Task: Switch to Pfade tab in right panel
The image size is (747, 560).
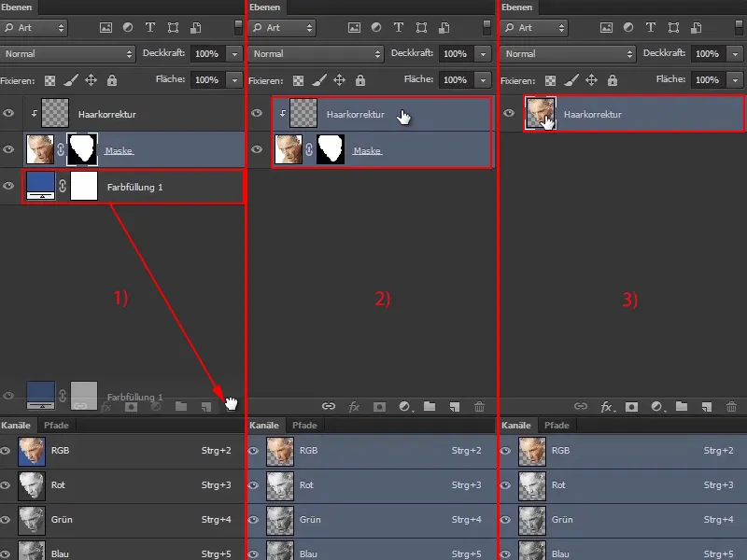Action: point(557,426)
